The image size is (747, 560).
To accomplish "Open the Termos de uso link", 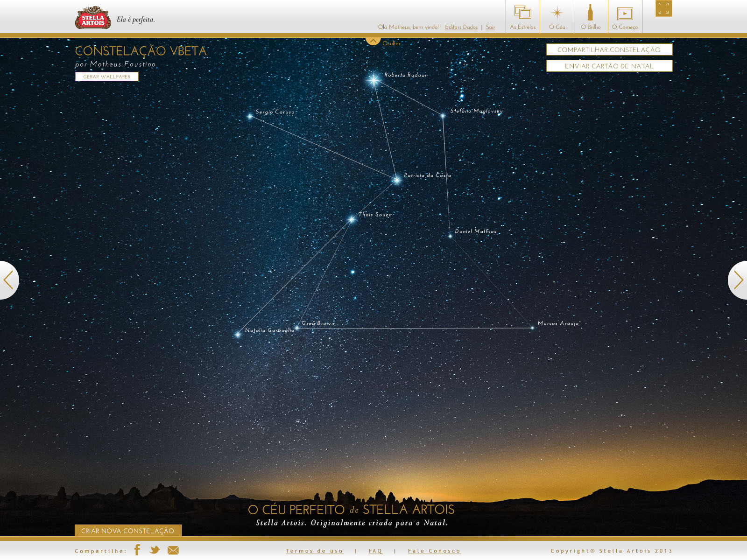I will (x=314, y=551).
